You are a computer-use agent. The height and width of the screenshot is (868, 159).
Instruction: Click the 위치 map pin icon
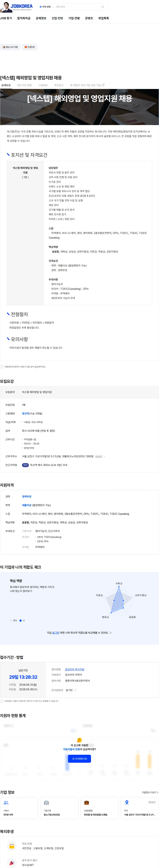pyautogui.click(x=127, y=803)
